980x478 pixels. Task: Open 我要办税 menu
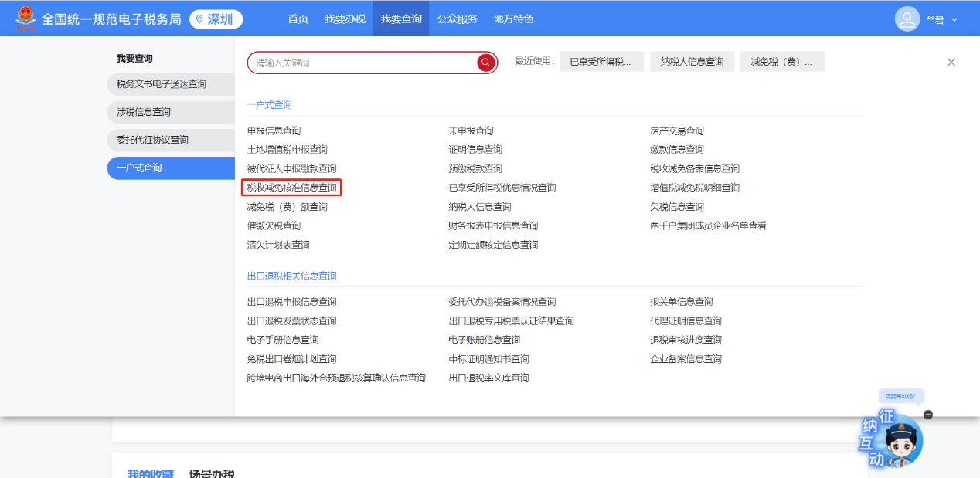[345, 19]
